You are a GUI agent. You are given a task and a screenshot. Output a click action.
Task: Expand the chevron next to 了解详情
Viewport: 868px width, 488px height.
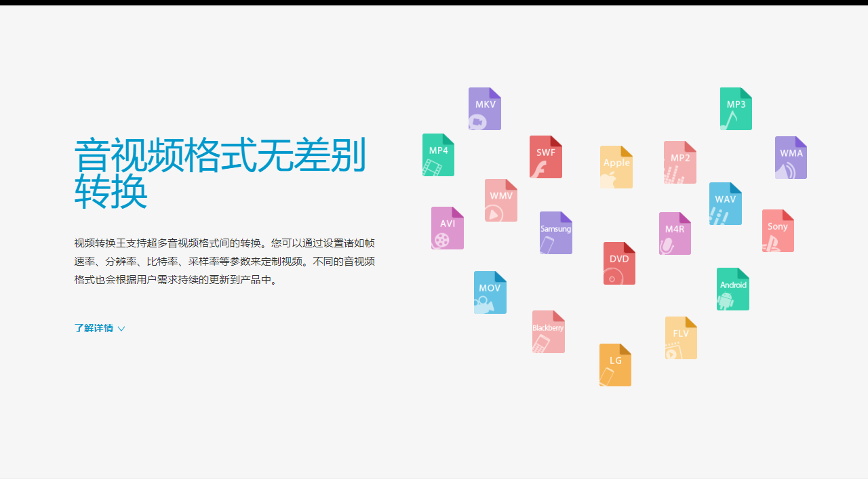point(121,329)
